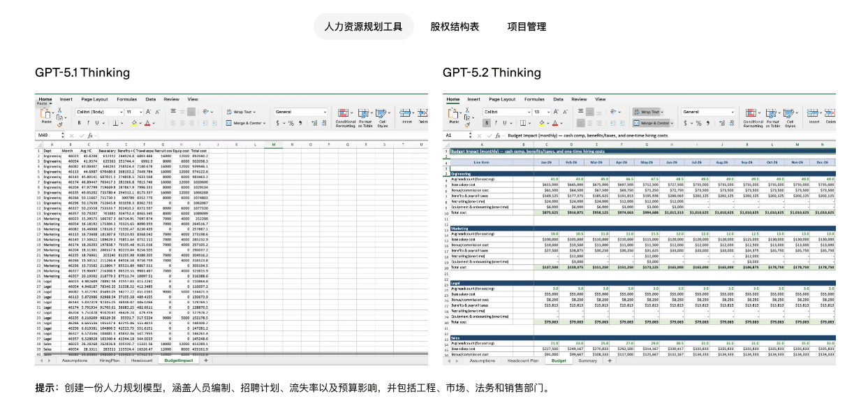Image resolution: width=868 pixels, height=408 pixels.
Task: Switch to the 股权结构表 tab
Action: point(455,27)
